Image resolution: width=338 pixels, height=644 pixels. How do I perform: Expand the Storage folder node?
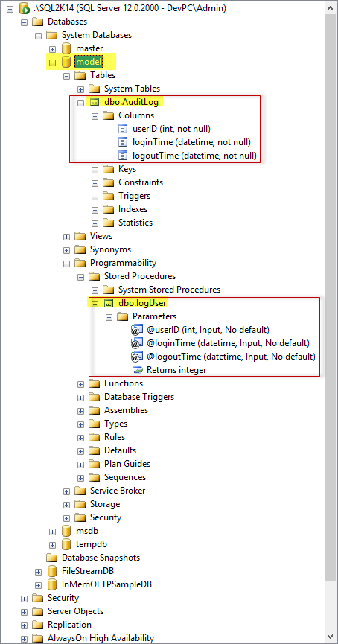(66, 505)
